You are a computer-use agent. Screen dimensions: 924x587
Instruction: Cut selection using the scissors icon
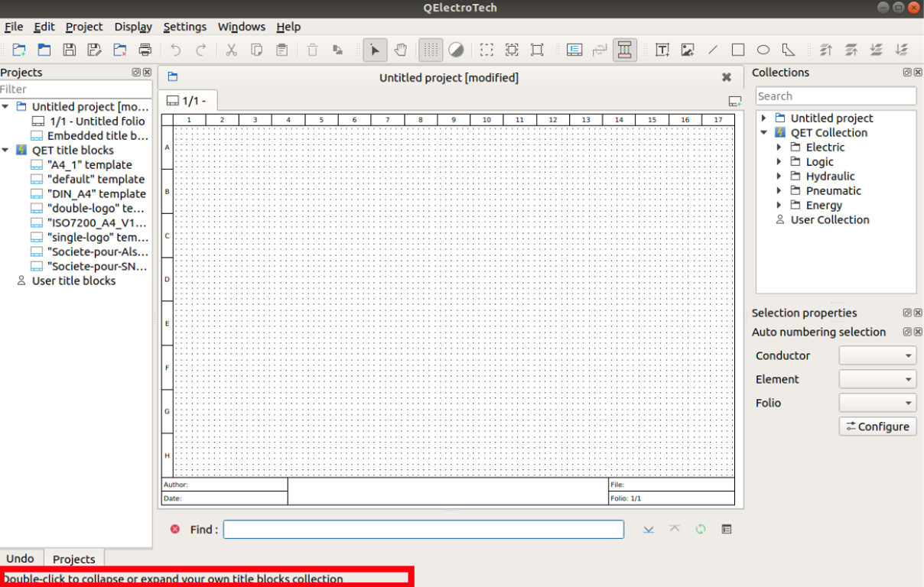coord(232,50)
